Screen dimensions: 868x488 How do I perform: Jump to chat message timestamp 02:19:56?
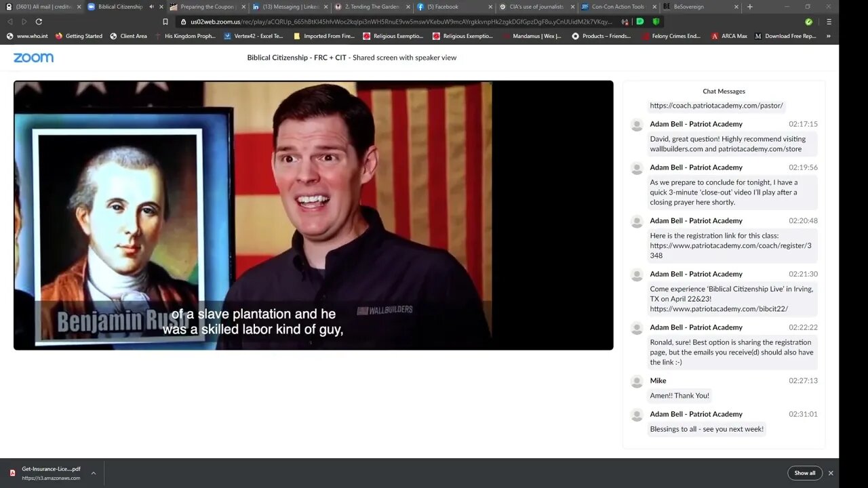click(x=803, y=167)
